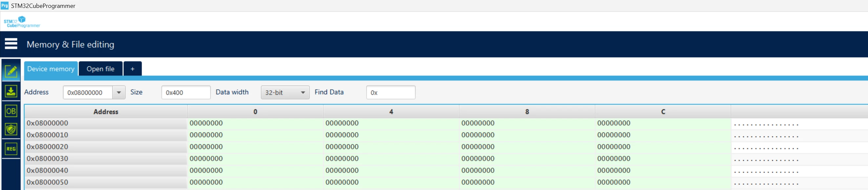The height and width of the screenshot is (190, 868).
Task: Click the Address field showing 0x08000000
Action: pyautogui.click(x=88, y=92)
